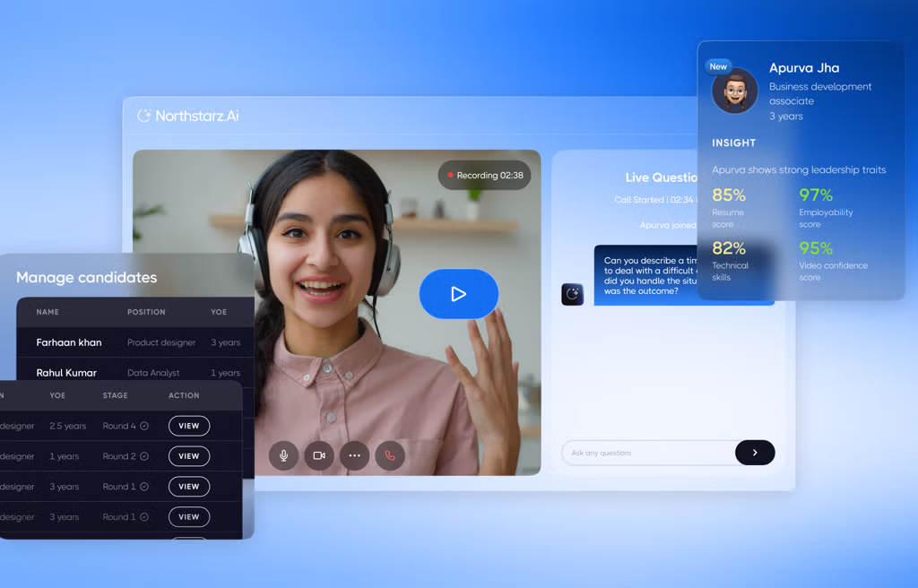918x588 pixels.
Task: Click inside the Ask any question field
Action: [649, 453]
